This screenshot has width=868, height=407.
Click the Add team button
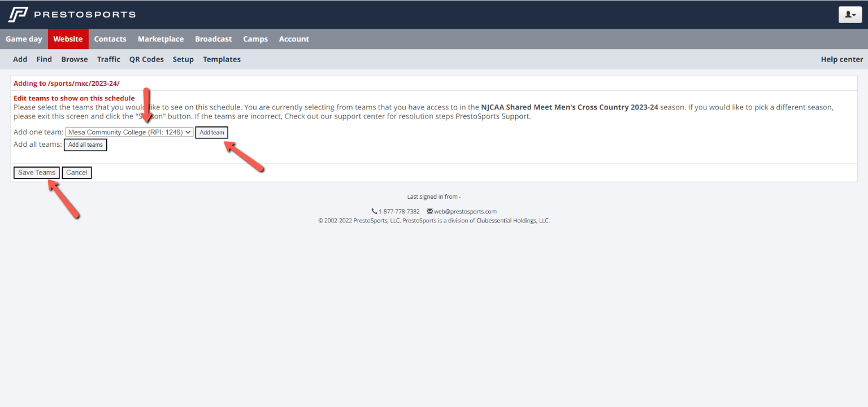tap(212, 133)
